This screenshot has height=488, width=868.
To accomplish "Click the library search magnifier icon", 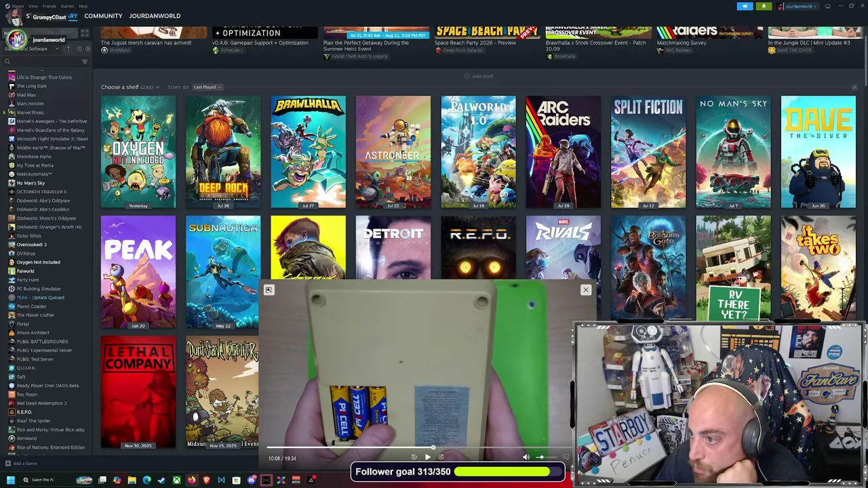I will click(x=7, y=62).
